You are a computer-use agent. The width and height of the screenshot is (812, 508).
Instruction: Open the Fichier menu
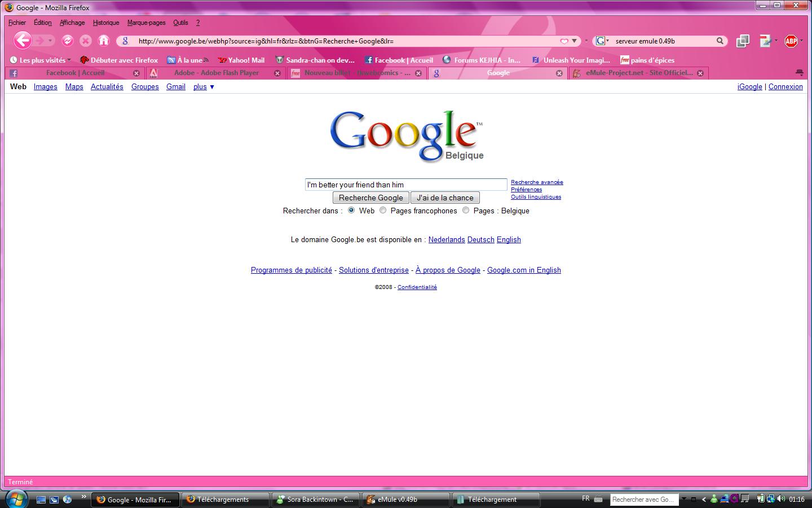[x=17, y=23]
